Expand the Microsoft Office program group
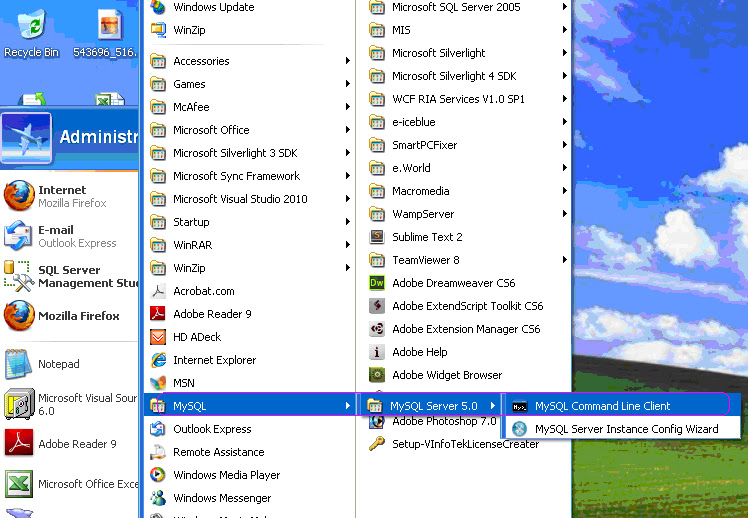Screen dimensions: 748x518 (x=249, y=130)
